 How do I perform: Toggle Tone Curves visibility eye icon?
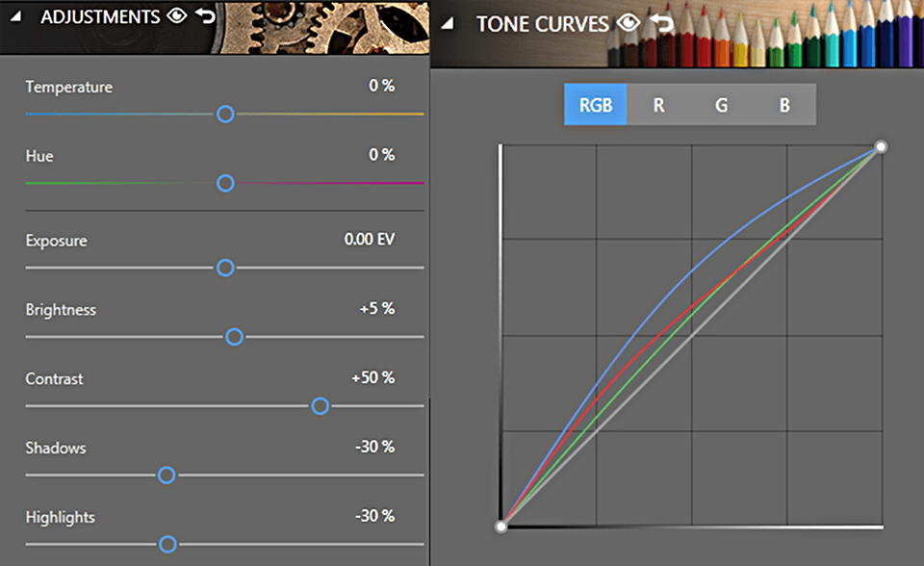coord(629,23)
